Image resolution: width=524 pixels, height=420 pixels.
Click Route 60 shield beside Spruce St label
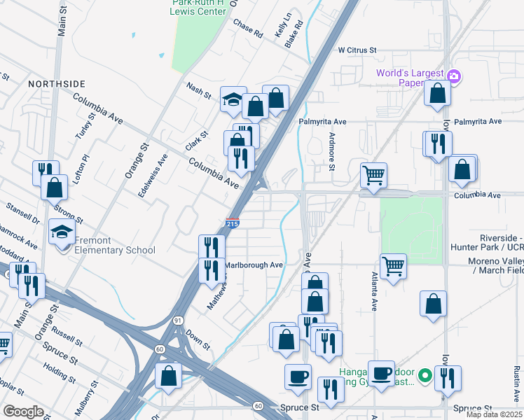click(258, 406)
